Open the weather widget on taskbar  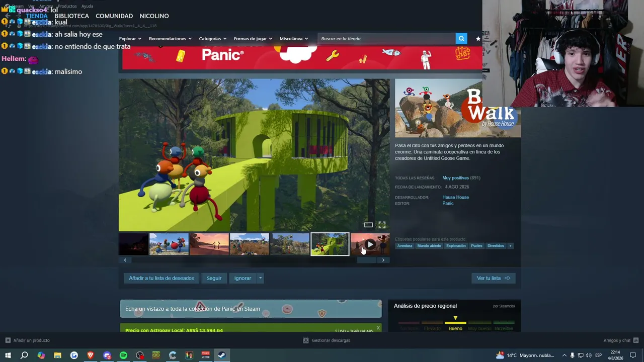click(525, 355)
